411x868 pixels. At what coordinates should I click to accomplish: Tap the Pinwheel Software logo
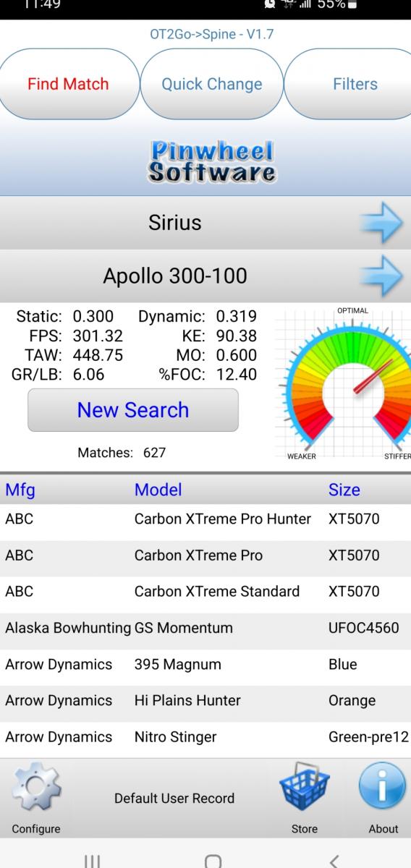coord(211,161)
